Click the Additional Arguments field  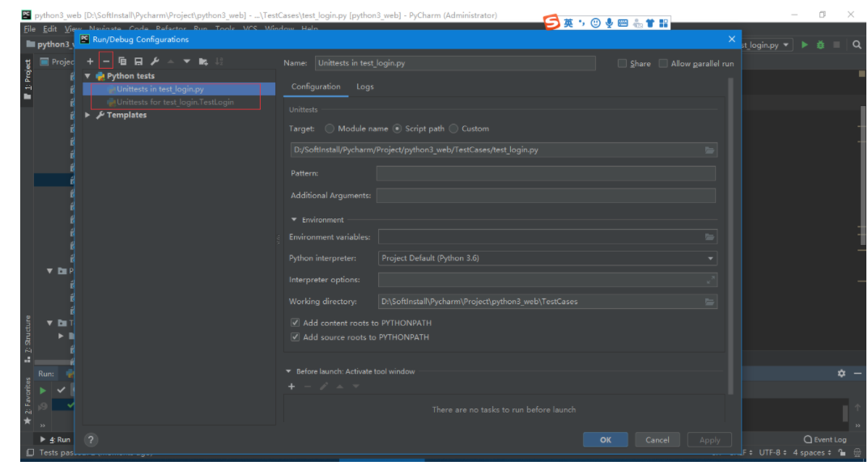tap(546, 195)
